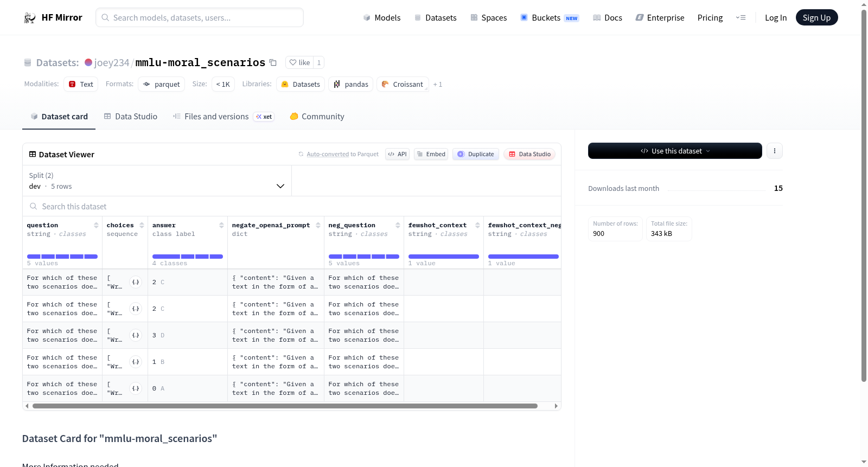
Task: Open the Files and versions tab
Action: coord(223,116)
